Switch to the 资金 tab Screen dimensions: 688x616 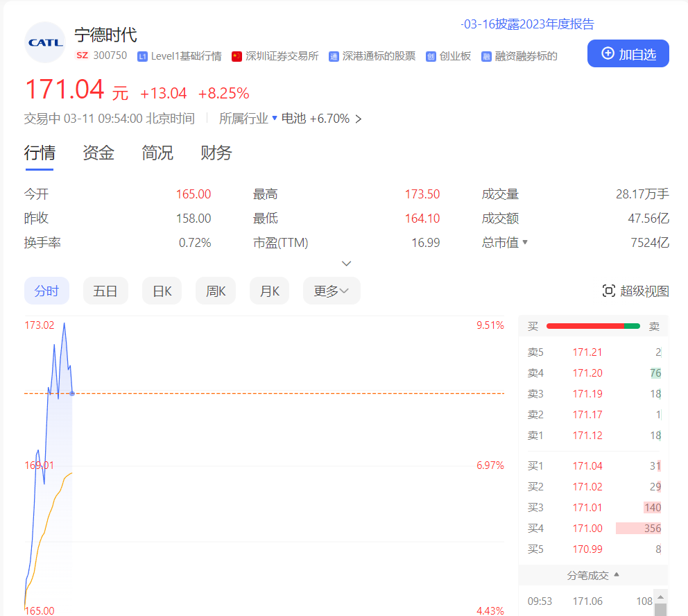point(98,153)
